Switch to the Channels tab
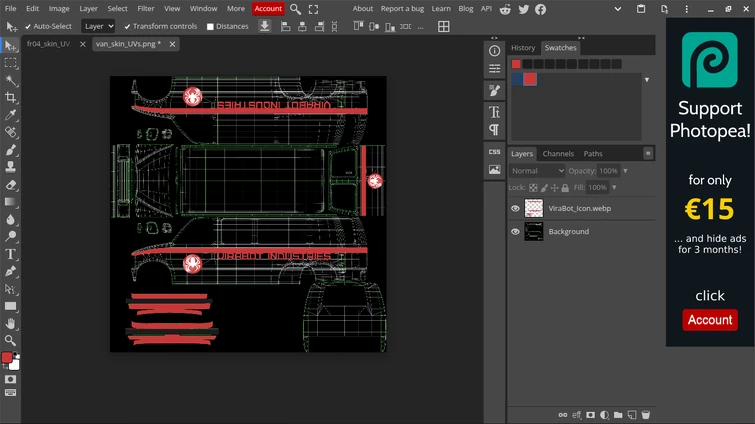The width and height of the screenshot is (755, 424). [x=558, y=154]
